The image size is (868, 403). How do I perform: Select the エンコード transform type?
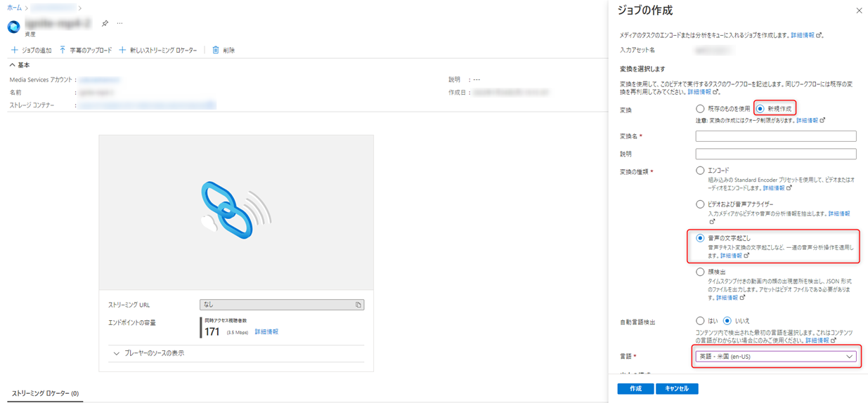(x=700, y=171)
